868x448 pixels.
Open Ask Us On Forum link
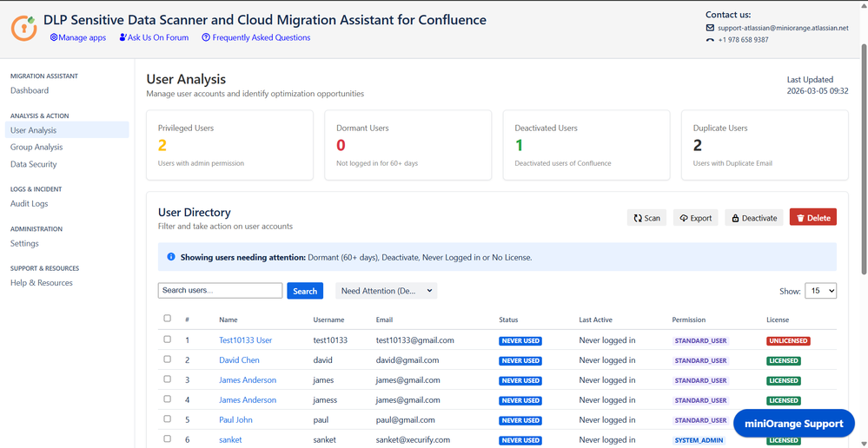pyautogui.click(x=154, y=37)
